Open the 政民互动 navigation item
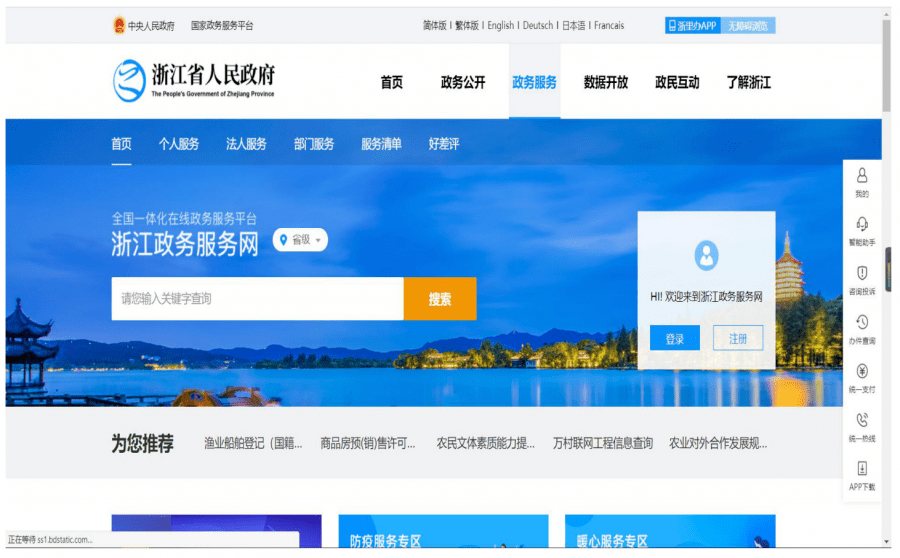This screenshot has height=558, width=900. click(x=677, y=82)
